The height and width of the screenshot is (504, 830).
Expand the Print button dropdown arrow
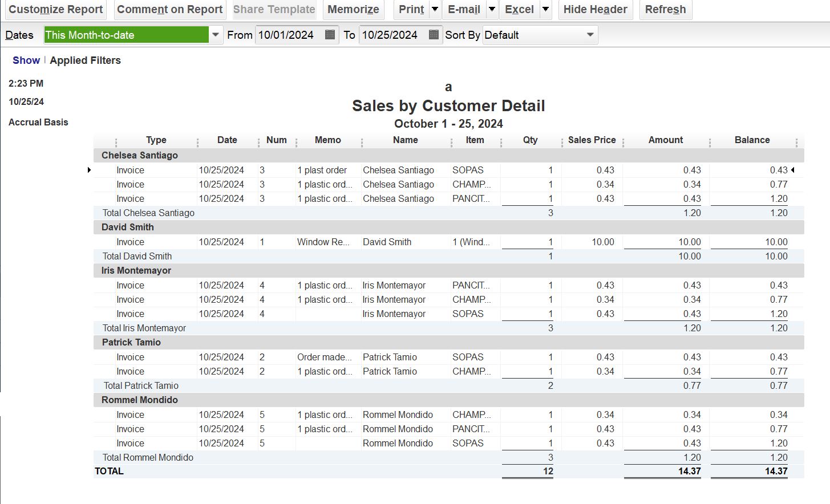coord(435,9)
